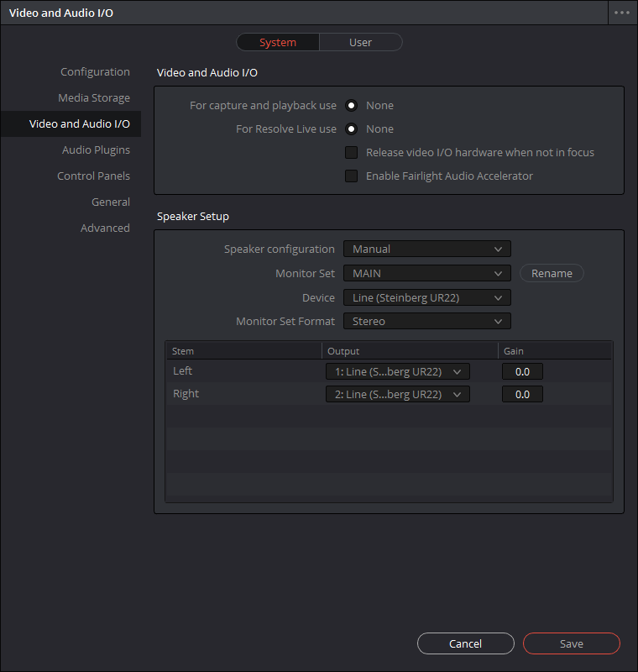Viewport: 638px width, 672px height.
Task: Click Right stem gain field
Action: point(522,394)
